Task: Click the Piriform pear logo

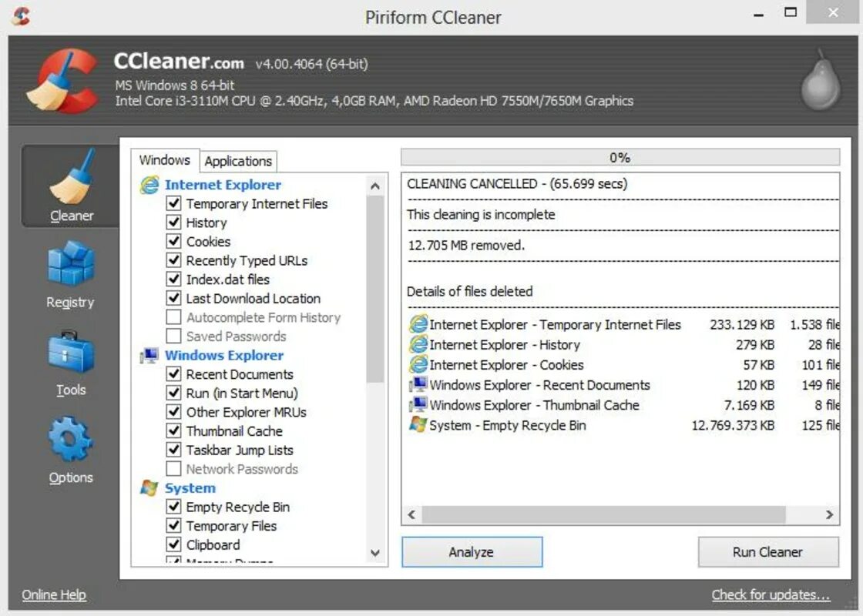Action: (x=821, y=81)
